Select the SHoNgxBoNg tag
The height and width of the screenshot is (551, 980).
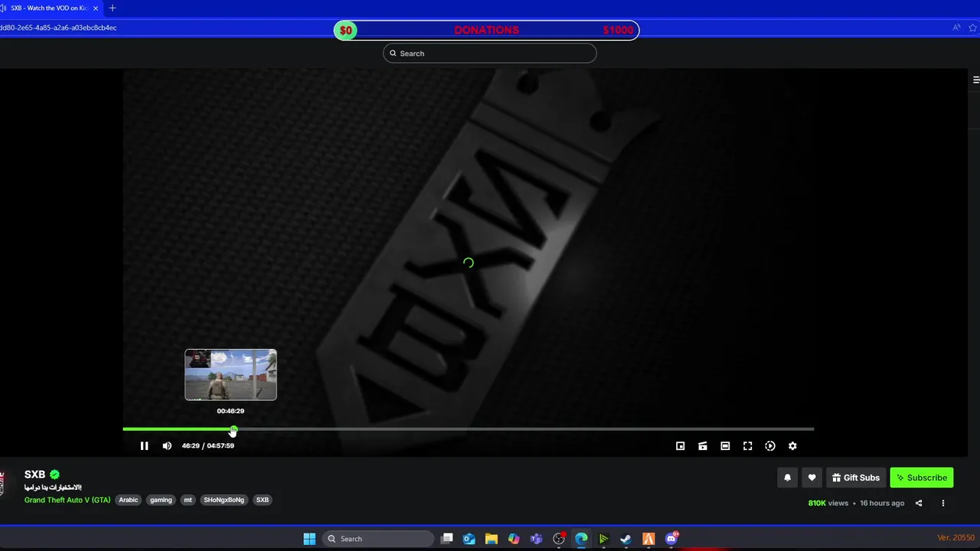coord(224,500)
